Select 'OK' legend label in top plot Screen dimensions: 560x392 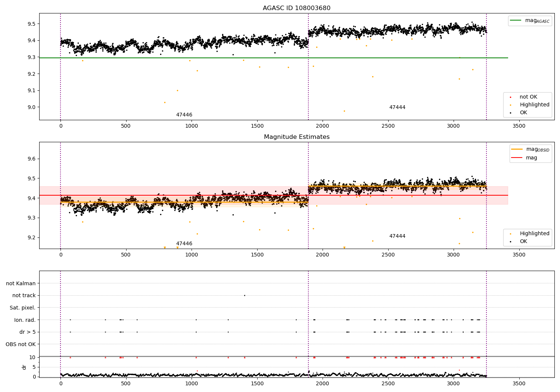[523, 113]
